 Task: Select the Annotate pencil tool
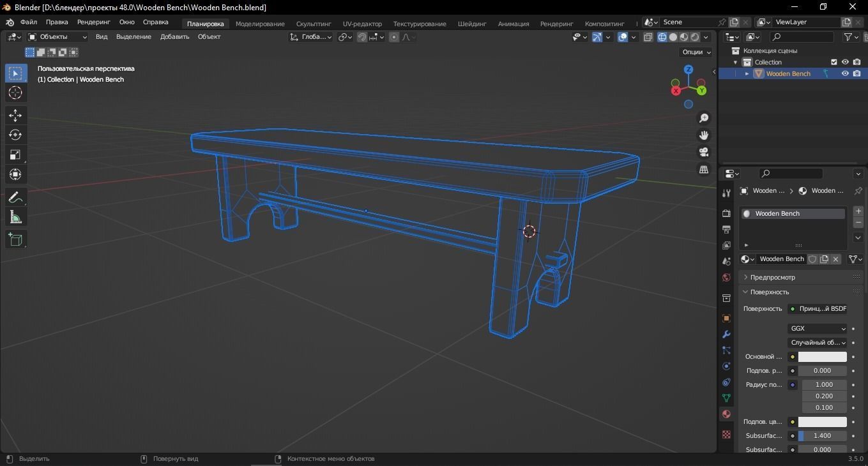click(15, 198)
